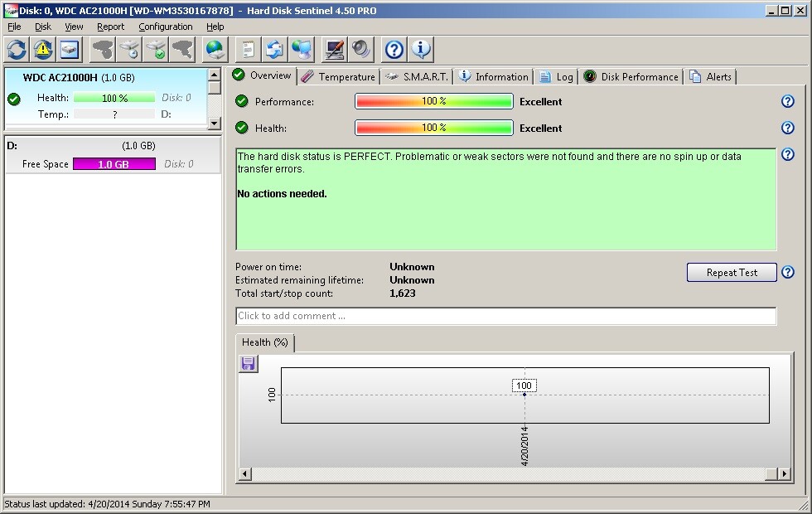
Task: Select the D: partition entry
Action: [x=113, y=155]
